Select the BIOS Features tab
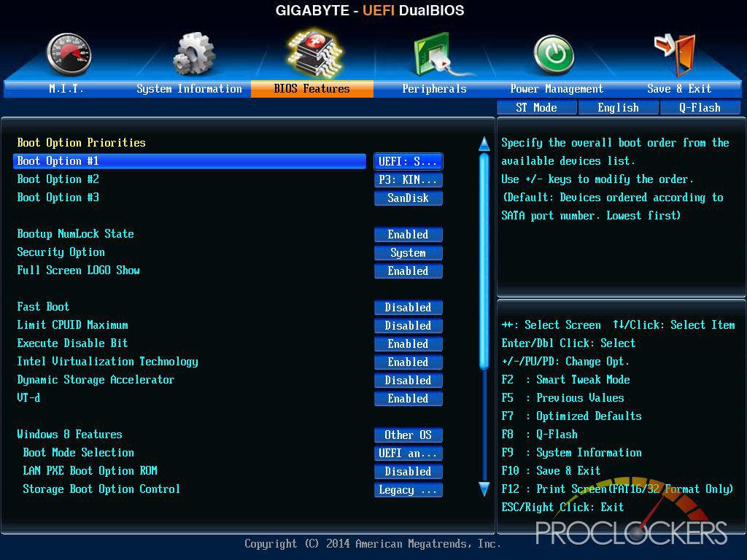The height and width of the screenshot is (560, 747). tap(312, 88)
